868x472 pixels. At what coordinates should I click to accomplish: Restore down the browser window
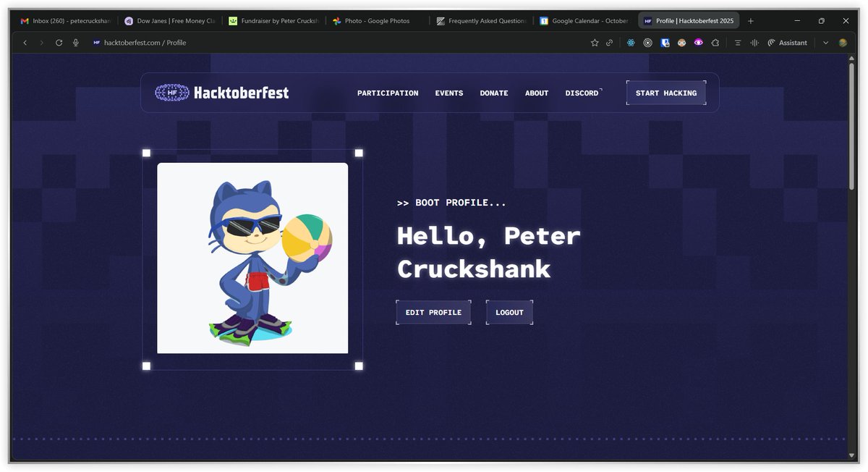tap(821, 21)
